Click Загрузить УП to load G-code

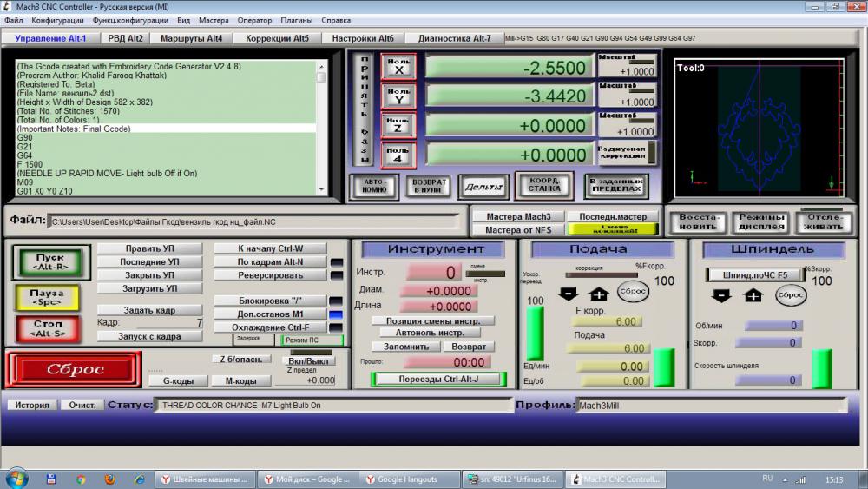tap(149, 288)
